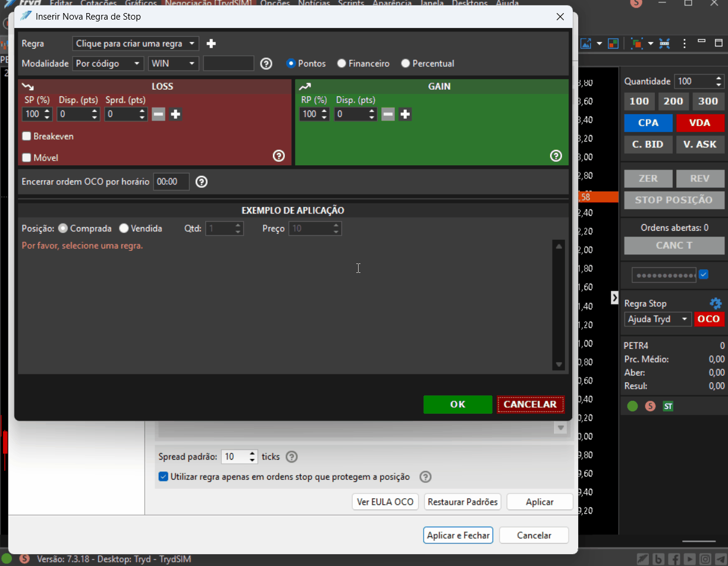This screenshot has width=728, height=566.
Task: Click the red VDA sell button
Action: click(700, 122)
